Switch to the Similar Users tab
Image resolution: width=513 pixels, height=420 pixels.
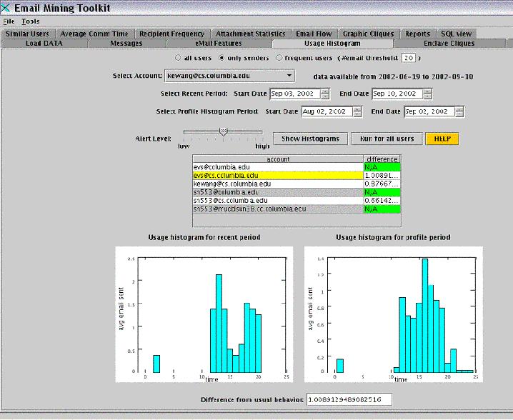point(27,34)
